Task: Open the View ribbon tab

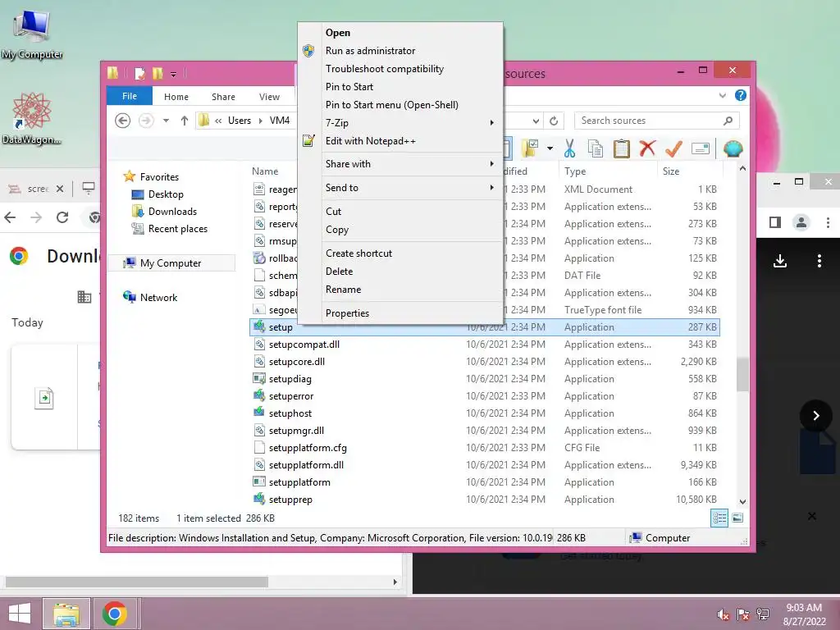Action: tap(269, 97)
